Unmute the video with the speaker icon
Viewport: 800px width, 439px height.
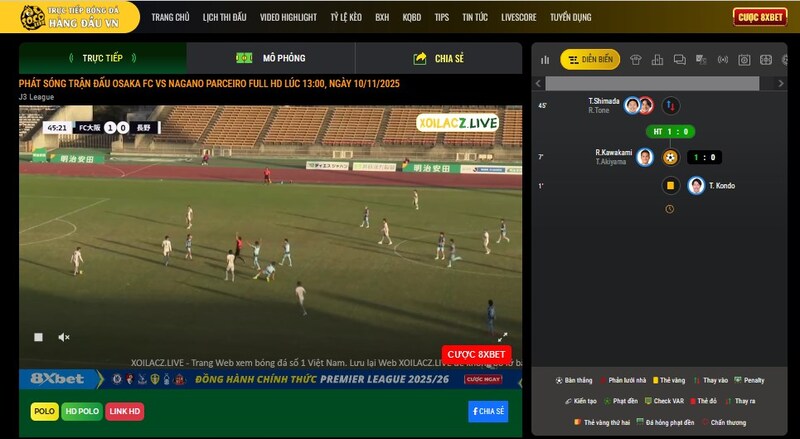point(64,337)
